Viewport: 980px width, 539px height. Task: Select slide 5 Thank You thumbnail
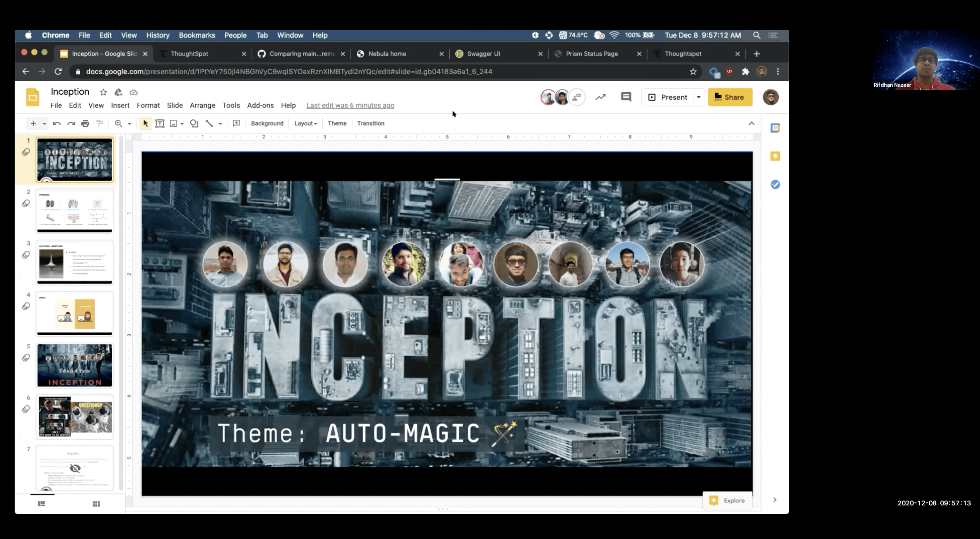click(x=75, y=365)
